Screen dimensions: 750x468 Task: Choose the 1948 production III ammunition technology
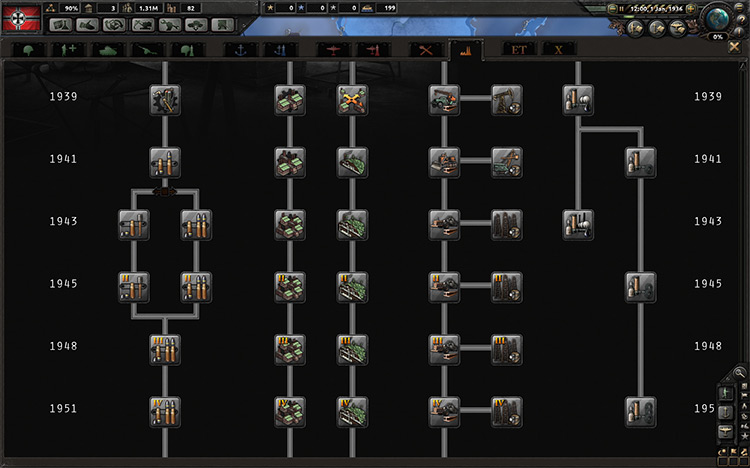[165, 349]
